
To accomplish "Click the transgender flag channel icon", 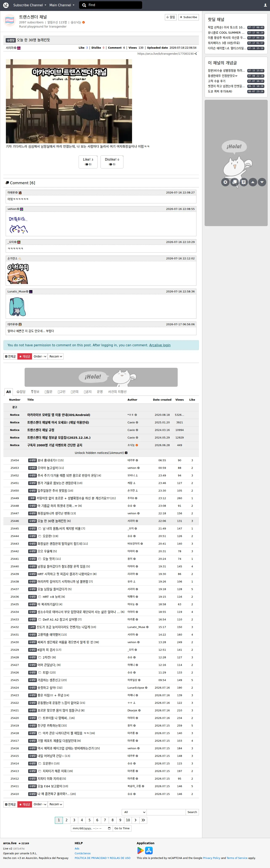I will 10,21.
